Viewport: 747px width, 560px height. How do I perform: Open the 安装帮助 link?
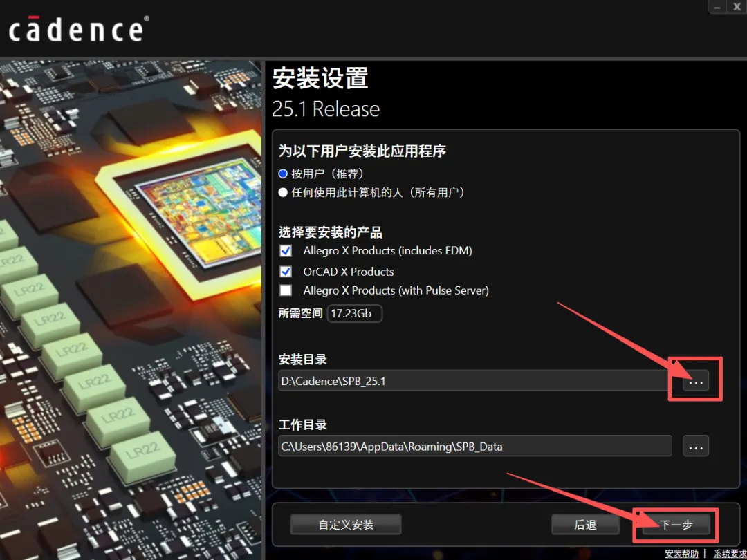[682, 554]
